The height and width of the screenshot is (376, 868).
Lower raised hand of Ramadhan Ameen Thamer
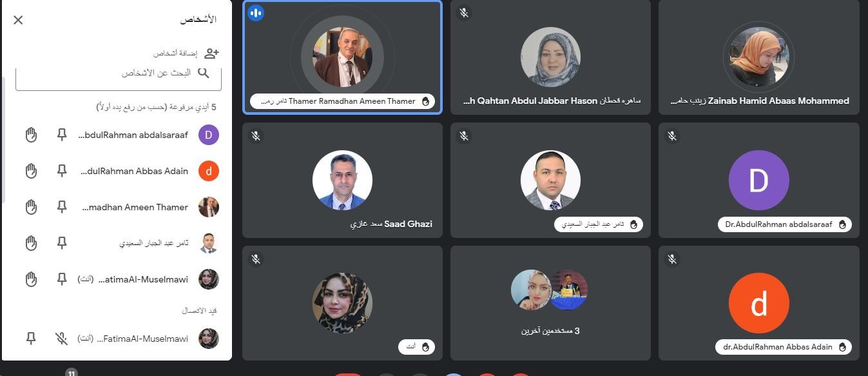tap(31, 207)
